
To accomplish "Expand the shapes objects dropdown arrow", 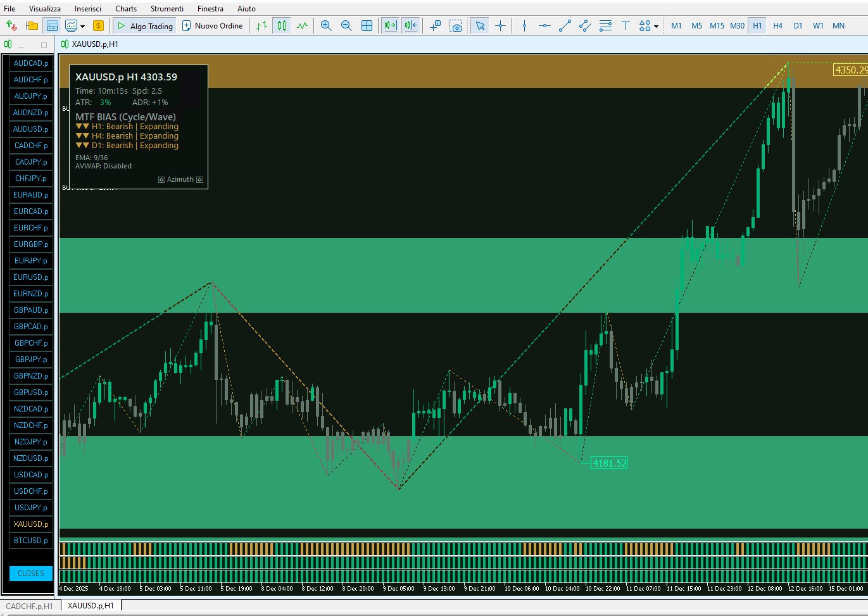I will (x=656, y=27).
